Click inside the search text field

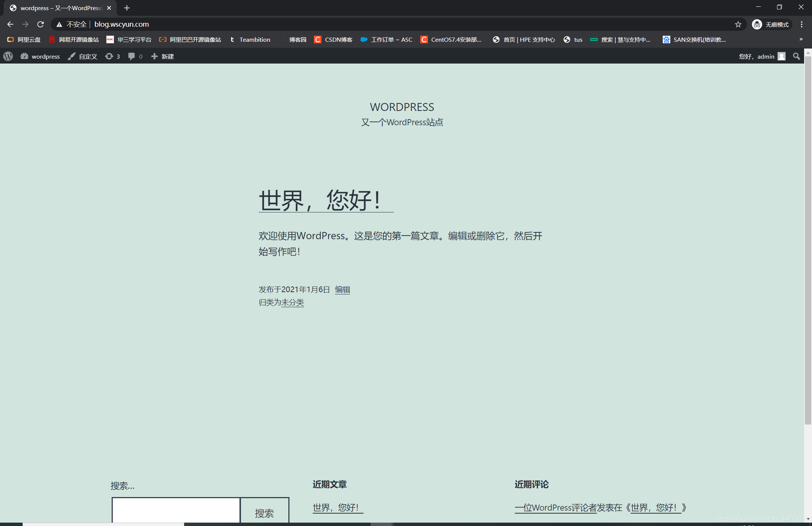[x=176, y=511]
